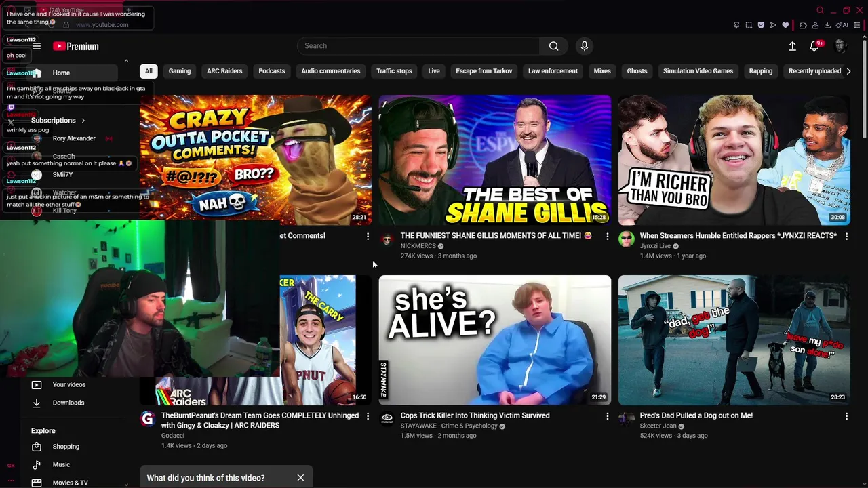868x488 pixels.
Task: Start voice search with microphone icon
Action: (585, 46)
